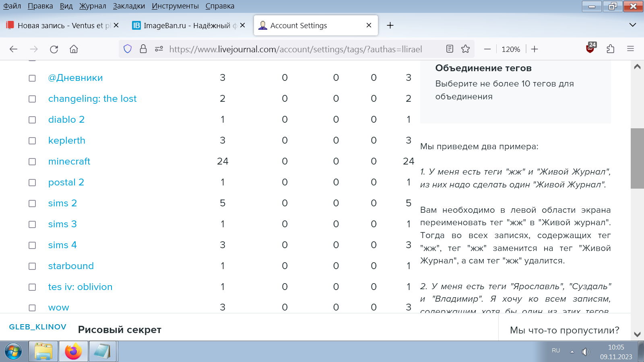Screen dimensions: 644x362
Task: Click the Firefox taskbar icon
Action: point(73,352)
